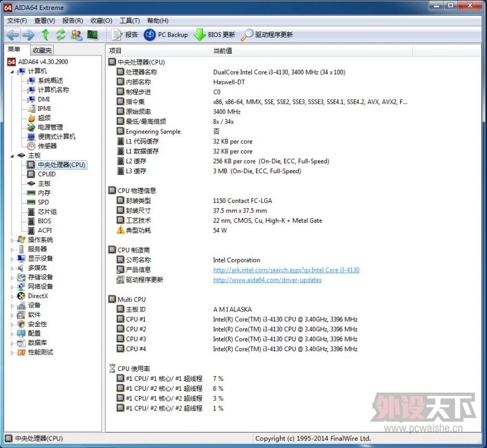Click the BIOS 更新 toolbar button
Image resolution: width=487 pixels, height=448 pixels.
[214, 35]
